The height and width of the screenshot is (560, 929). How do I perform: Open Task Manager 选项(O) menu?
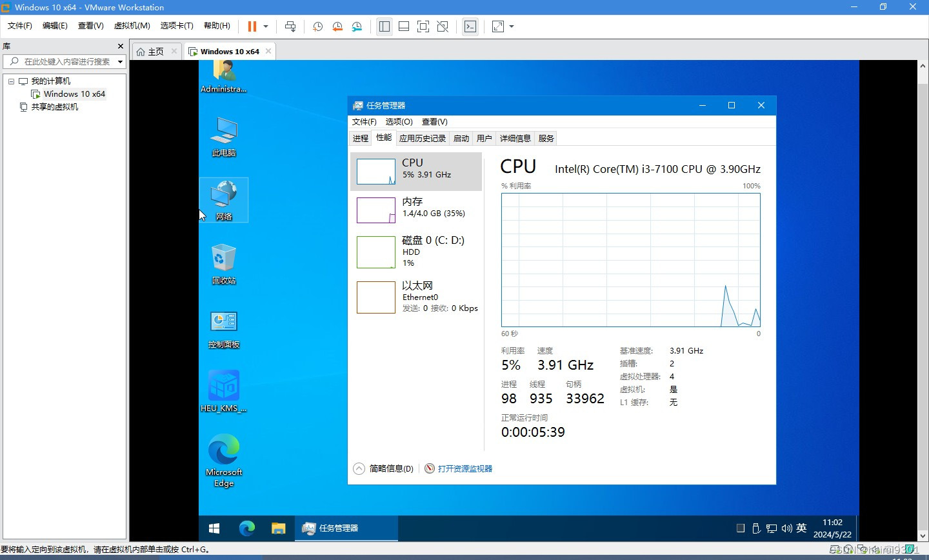(399, 122)
